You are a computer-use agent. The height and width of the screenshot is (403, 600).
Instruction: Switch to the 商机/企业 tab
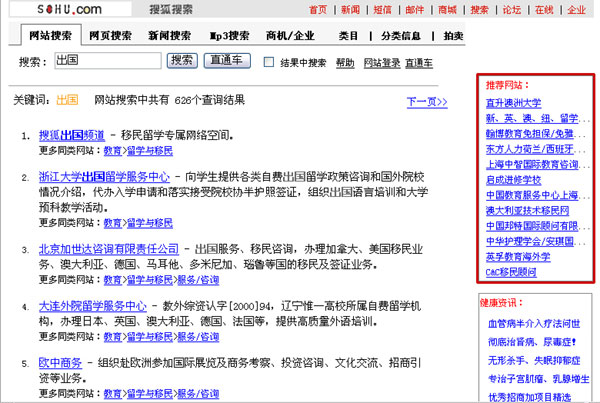(290, 36)
